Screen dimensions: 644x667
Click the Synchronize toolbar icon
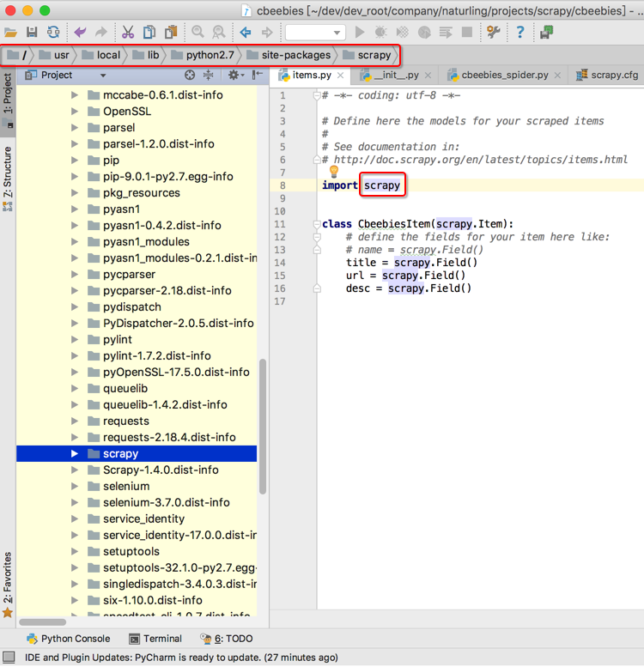(53, 33)
